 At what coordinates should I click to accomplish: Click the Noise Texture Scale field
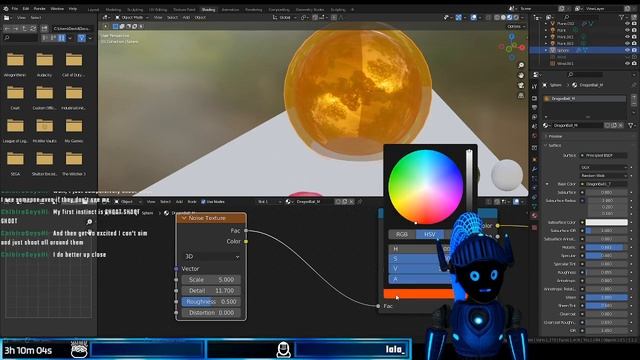[x=211, y=280]
